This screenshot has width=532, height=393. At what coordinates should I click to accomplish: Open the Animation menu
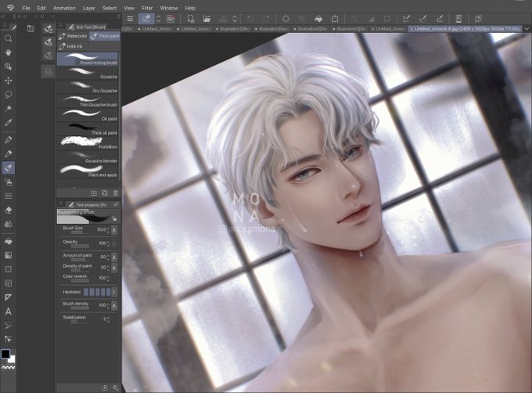coord(64,8)
